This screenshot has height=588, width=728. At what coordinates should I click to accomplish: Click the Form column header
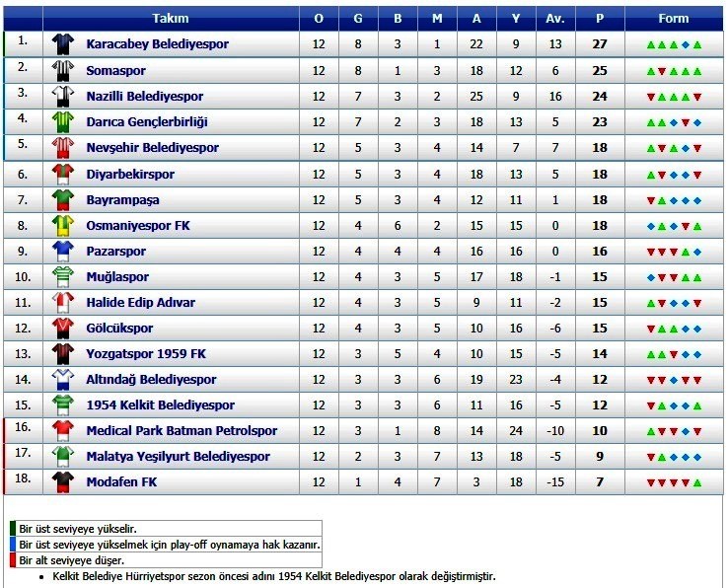[x=673, y=19]
